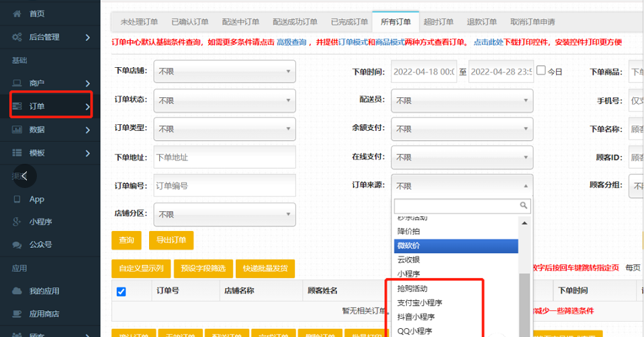Select 抖音小程序 from order source list
Screen dimensions: 644x337
416,317
